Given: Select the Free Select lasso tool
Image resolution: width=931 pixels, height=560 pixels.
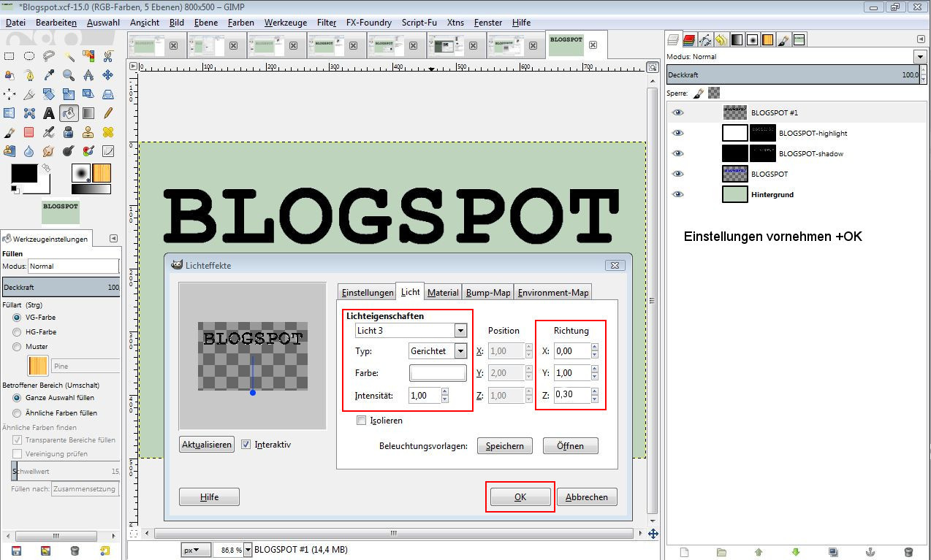Looking at the screenshot, I should (49, 55).
